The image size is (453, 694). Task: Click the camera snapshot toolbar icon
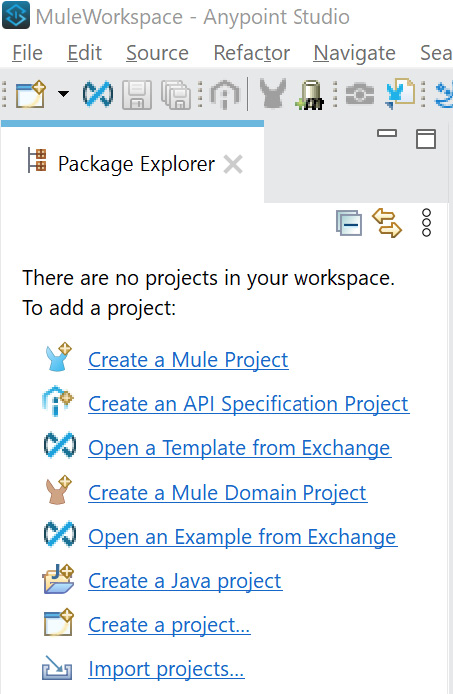[x=360, y=94]
